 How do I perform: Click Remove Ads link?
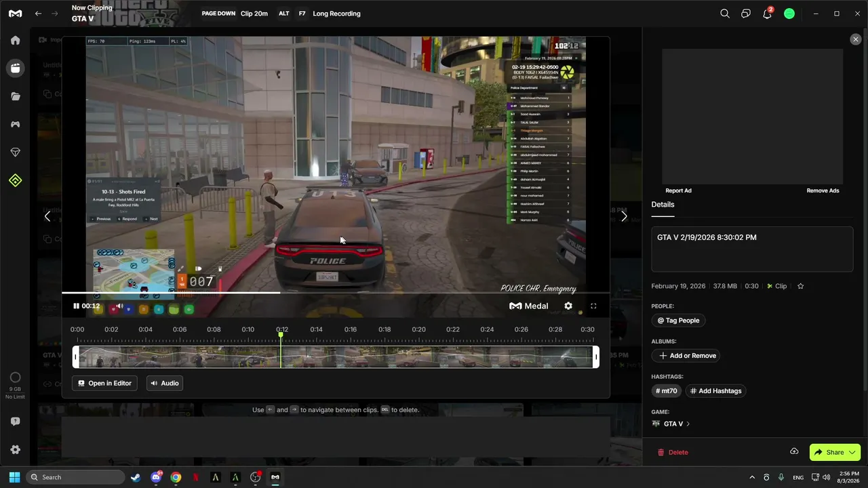click(823, 191)
